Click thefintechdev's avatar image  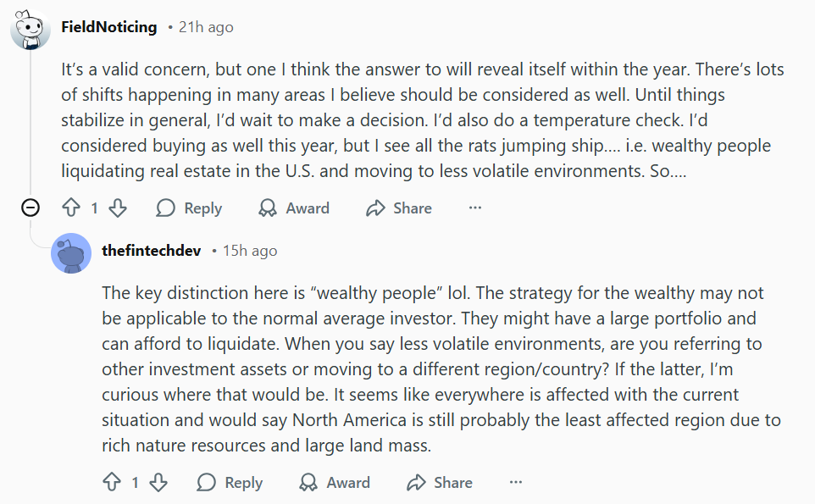(71, 252)
